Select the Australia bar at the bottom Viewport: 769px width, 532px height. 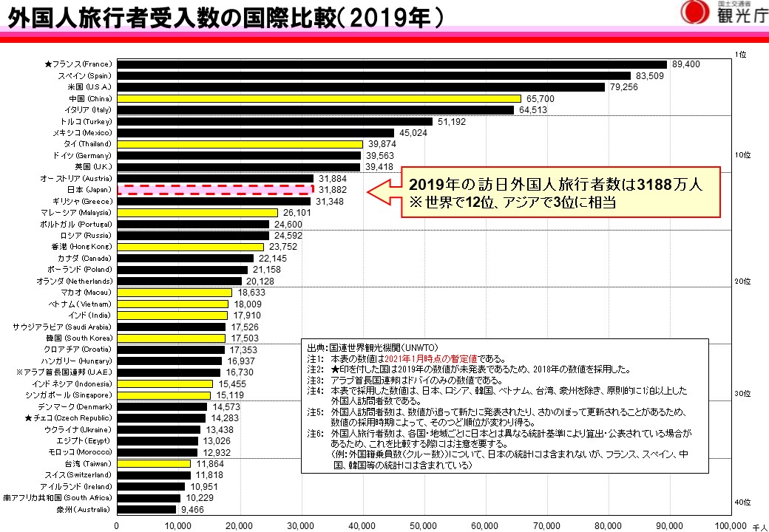point(146,509)
